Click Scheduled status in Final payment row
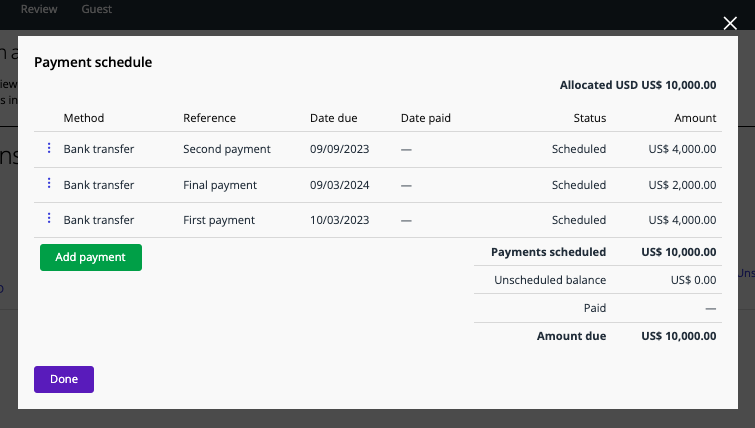 click(x=579, y=185)
